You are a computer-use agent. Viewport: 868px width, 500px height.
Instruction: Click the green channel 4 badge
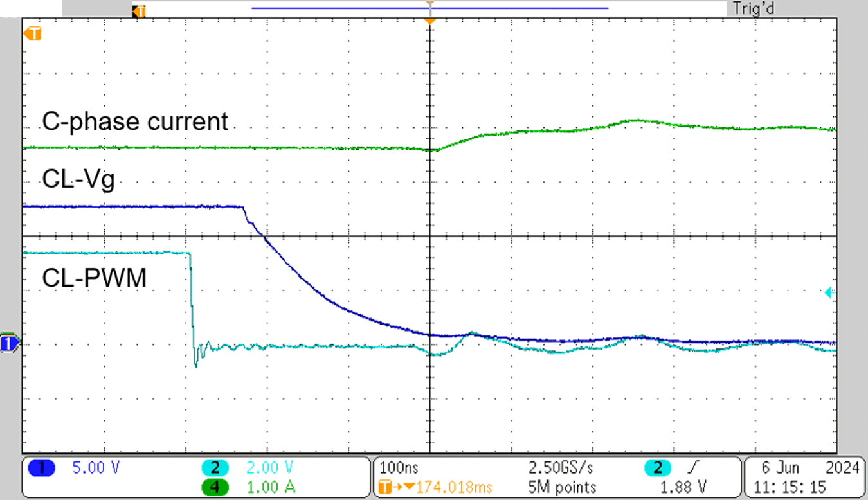tap(215, 487)
